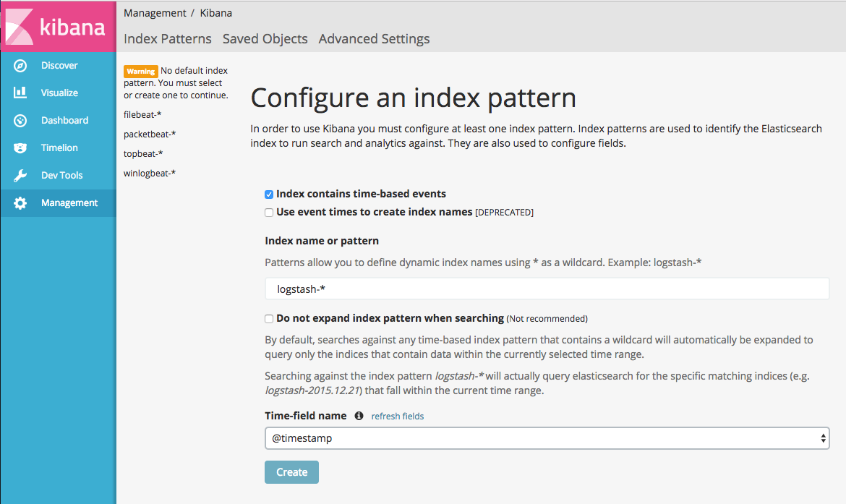The width and height of the screenshot is (846, 504).
Task: Switch to the Saved Objects tab
Action: (265, 39)
